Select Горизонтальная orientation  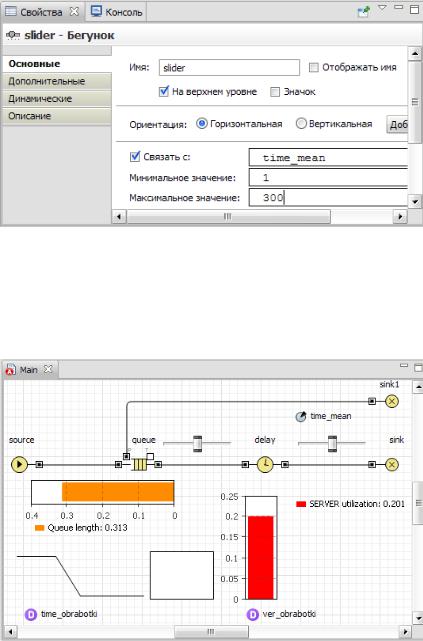click(201, 123)
